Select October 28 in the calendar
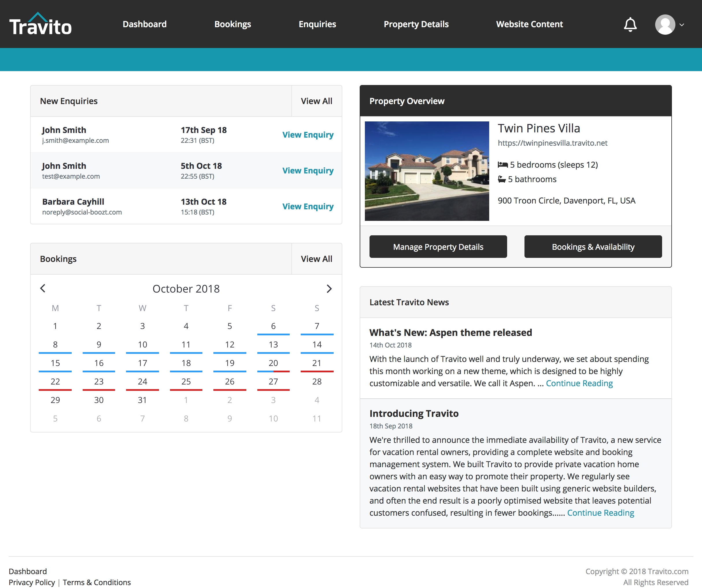The image size is (702, 588). coord(317,381)
